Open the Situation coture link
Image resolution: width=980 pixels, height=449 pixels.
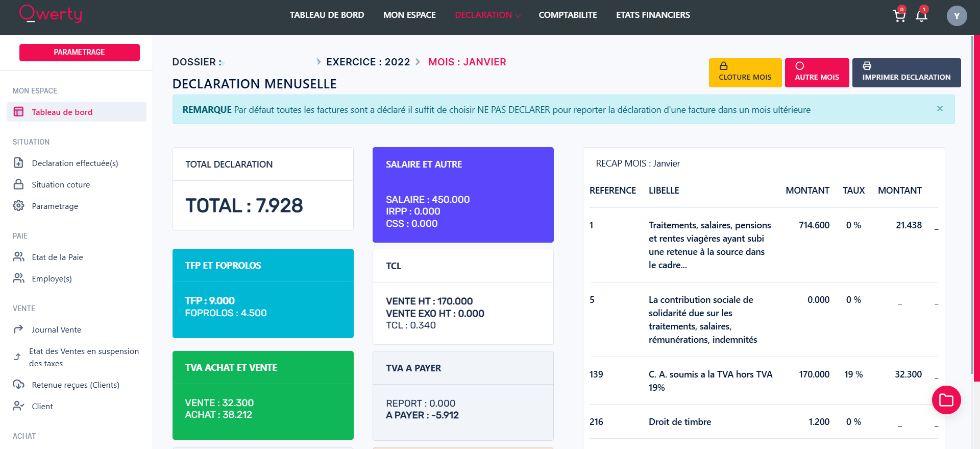pyautogui.click(x=61, y=184)
